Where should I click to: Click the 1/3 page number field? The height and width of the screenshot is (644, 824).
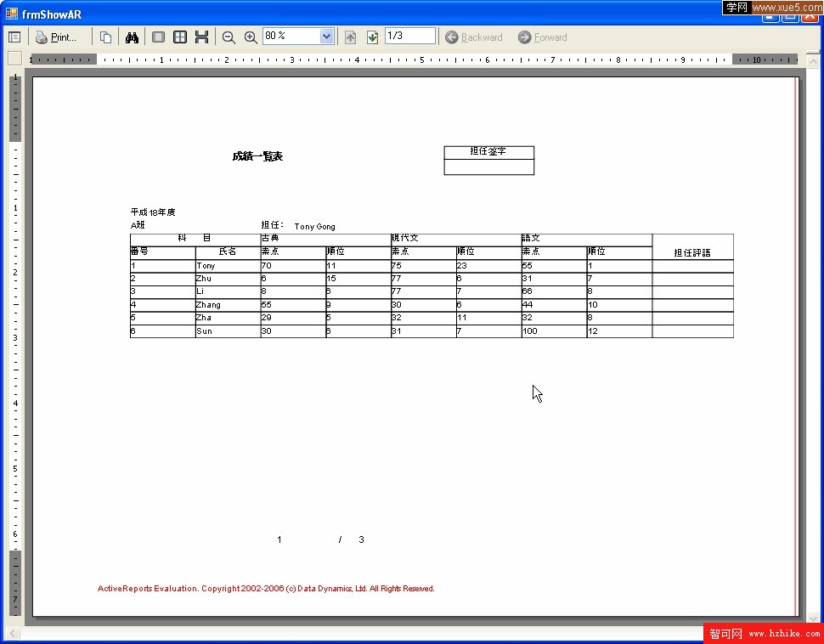(410, 36)
